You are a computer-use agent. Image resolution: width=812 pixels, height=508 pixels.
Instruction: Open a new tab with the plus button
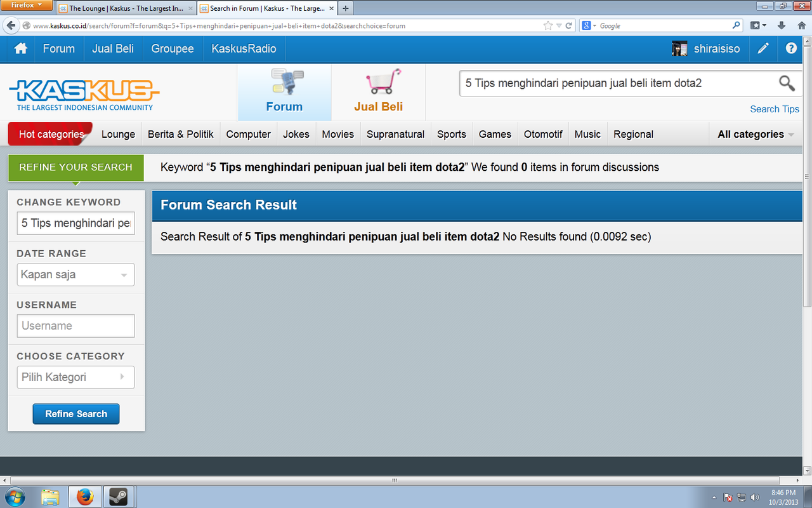tap(346, 8)
